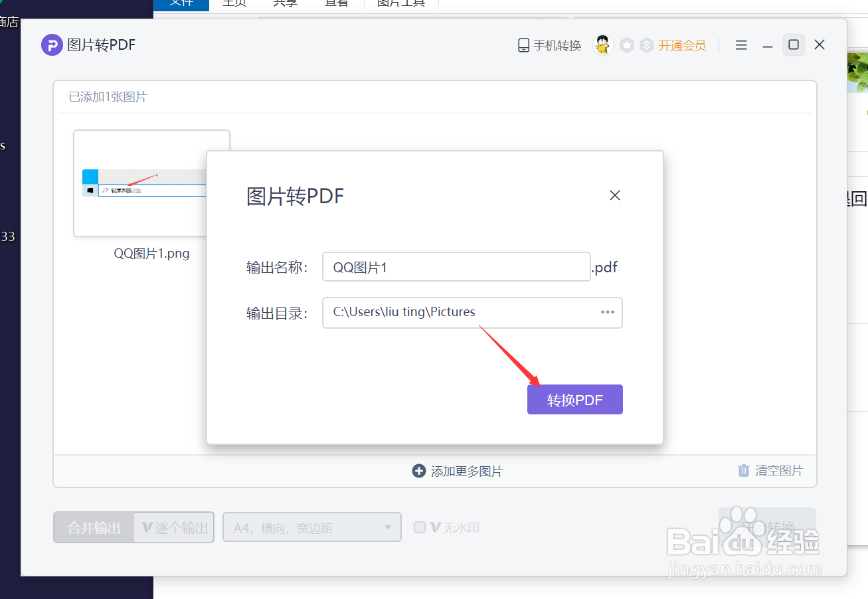Open the hamburger menu icon
Viewport: 868px width, 599px height.
[x=740, y=44]
